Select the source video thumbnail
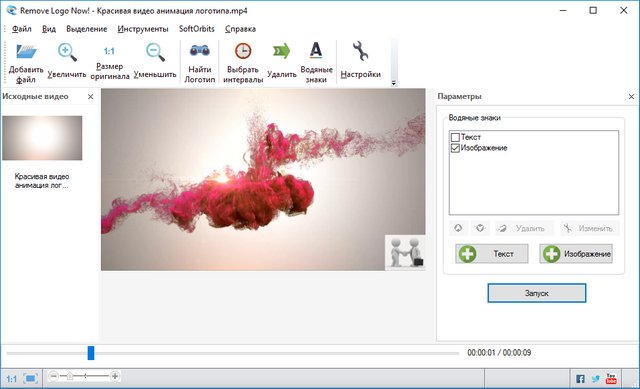 (42, 138)
